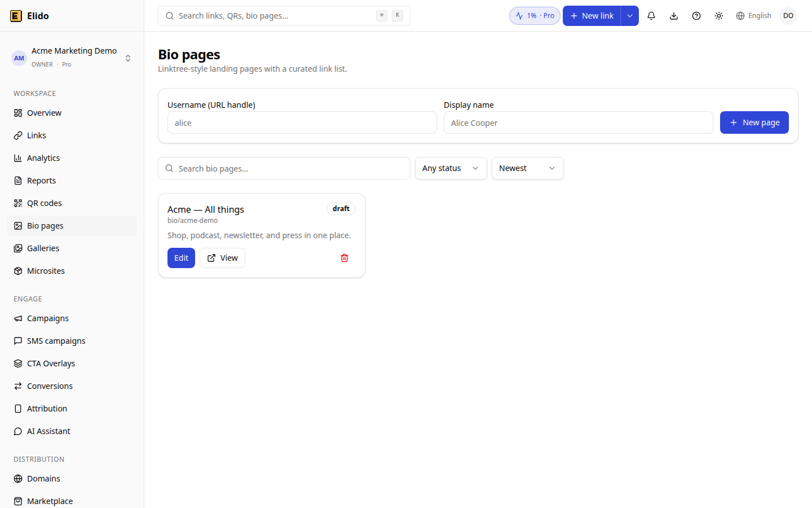Open notifications bell icon
812x508 pixels.
tap(651, 16)
